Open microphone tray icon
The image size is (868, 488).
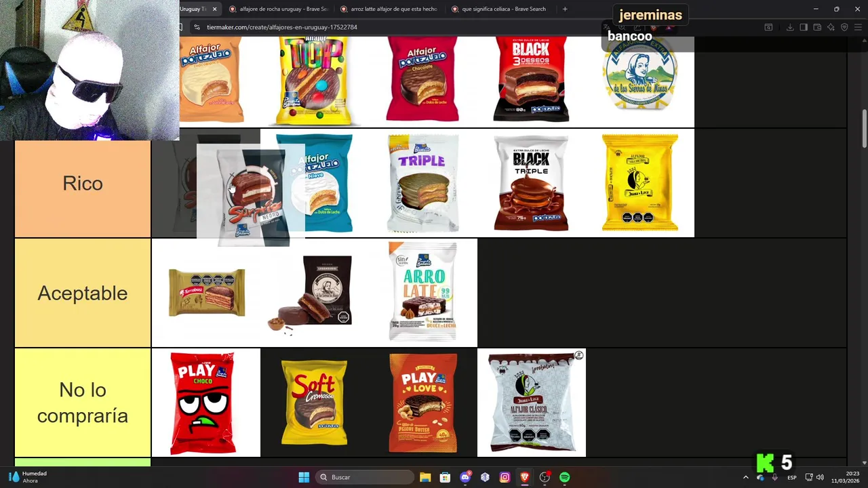(774, 477)
